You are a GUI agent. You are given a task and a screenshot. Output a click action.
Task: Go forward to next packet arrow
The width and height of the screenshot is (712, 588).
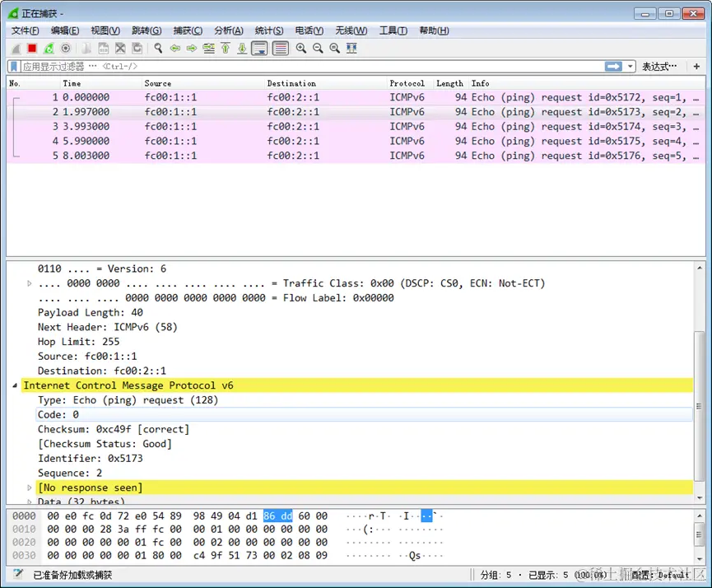tap(192, 48)
